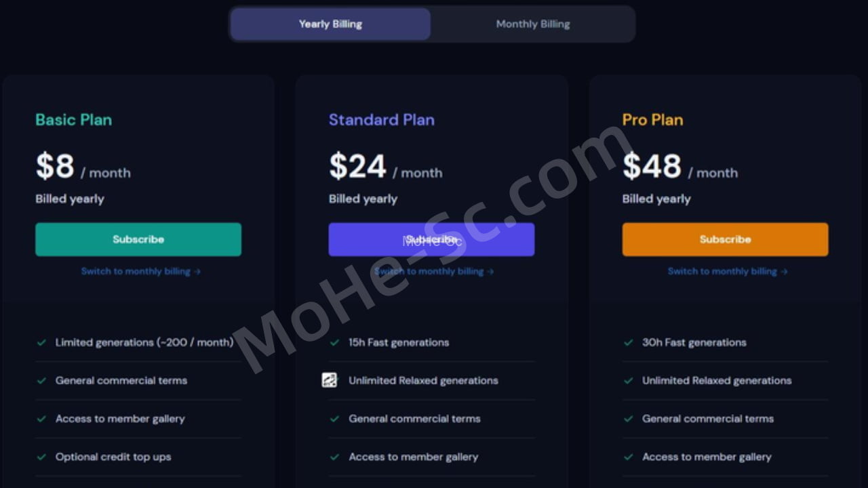Image resolution: width=868 pixels, height=488 pixels.
Task: Switch Pro Plan to monthly billing
Action: tap(727, 271)
